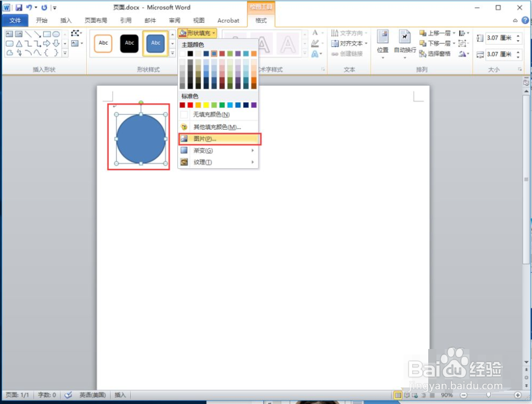Image resolution: width=532 pixels, height=404 pixels.
Task: Choose the triangle shape
Action: pos(19,43)
